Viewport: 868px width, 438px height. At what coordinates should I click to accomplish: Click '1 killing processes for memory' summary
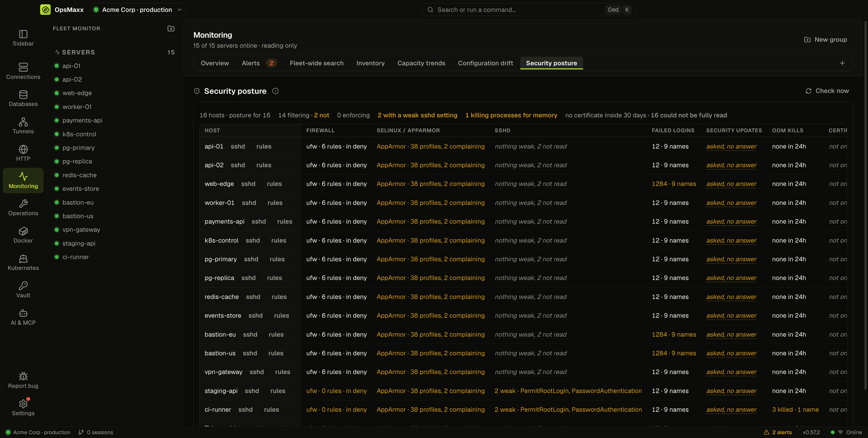[511, 115]
